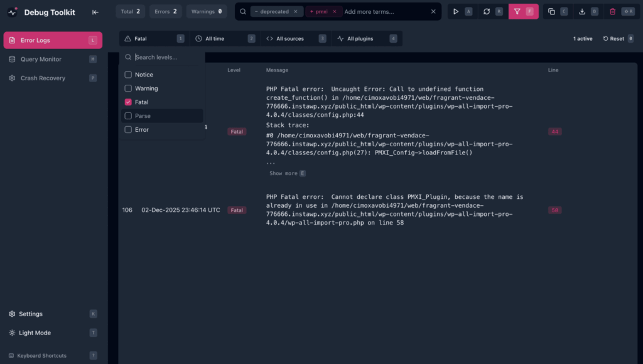643x364 pixels.
Task: Switch to Light Mode
Action: coord(35,333)
